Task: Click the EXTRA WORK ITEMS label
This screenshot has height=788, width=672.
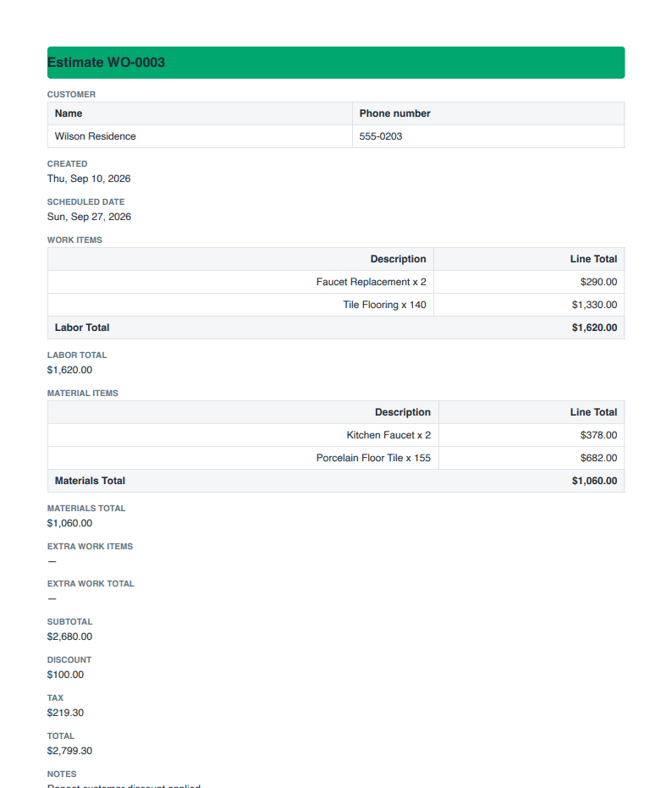Action: tap(90, 546)
